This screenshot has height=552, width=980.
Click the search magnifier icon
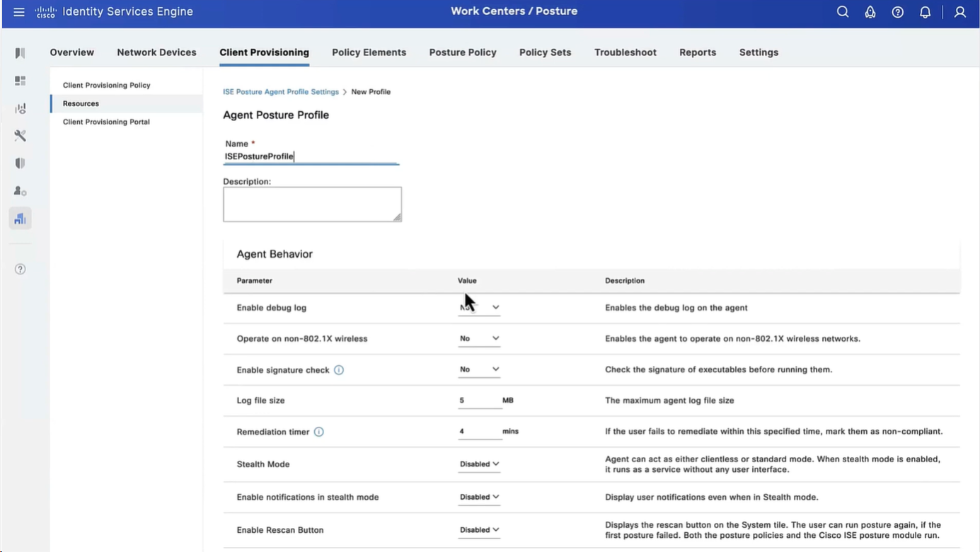click(x=842, y=12)
